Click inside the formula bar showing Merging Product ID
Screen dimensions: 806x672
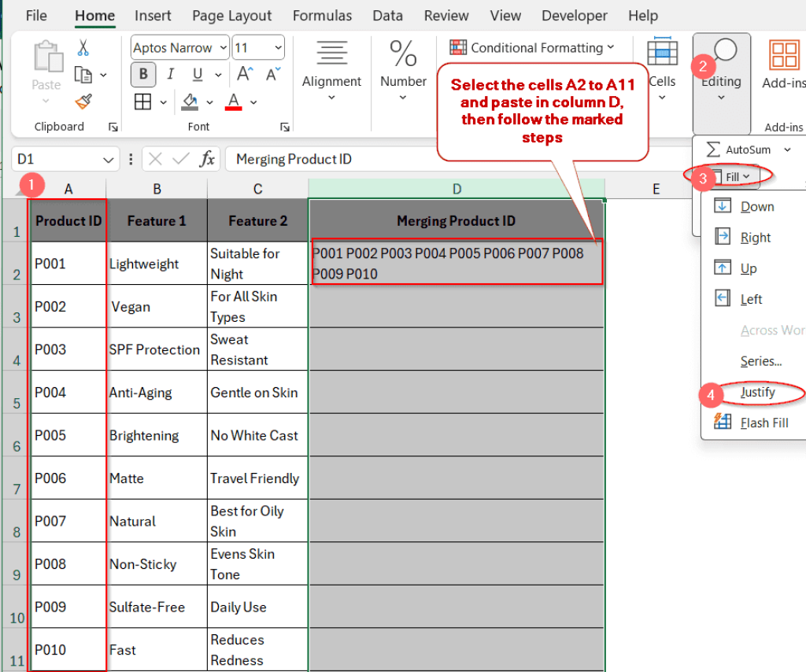(354, 158)
